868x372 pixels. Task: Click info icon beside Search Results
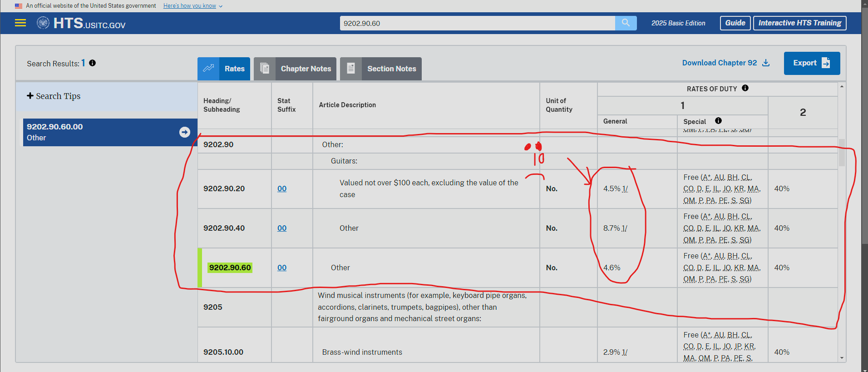93,63
